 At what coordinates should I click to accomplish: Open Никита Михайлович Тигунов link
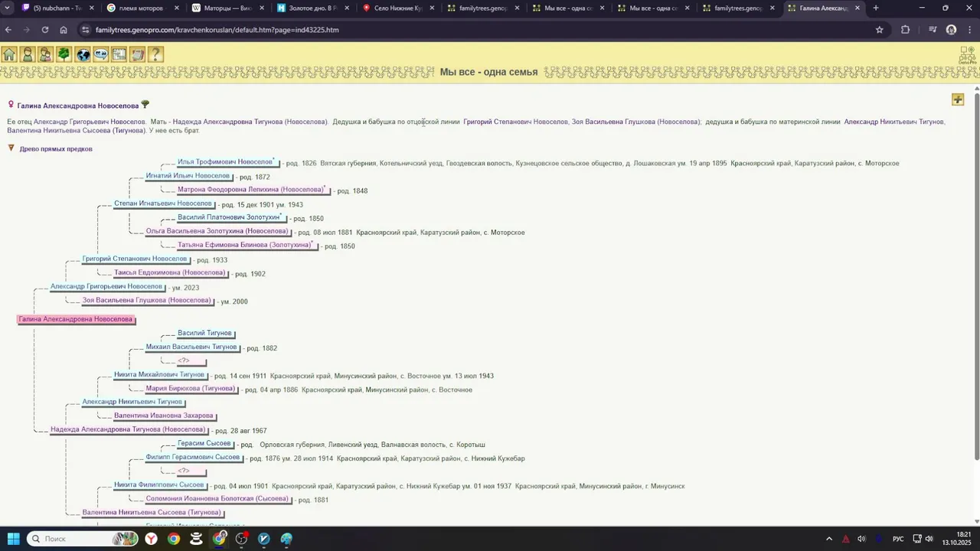point(159,375)
